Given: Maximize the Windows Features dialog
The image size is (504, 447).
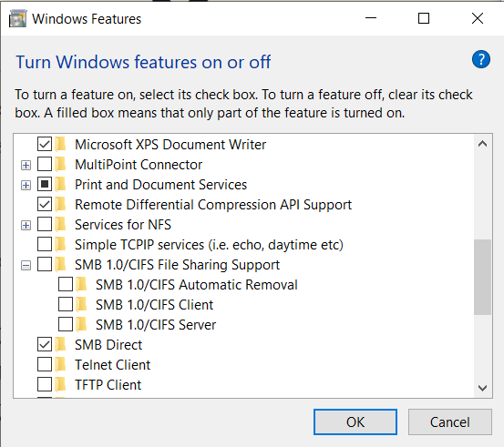Looking at the screenshot, I should pyautogui.click(x=424, y=18).
